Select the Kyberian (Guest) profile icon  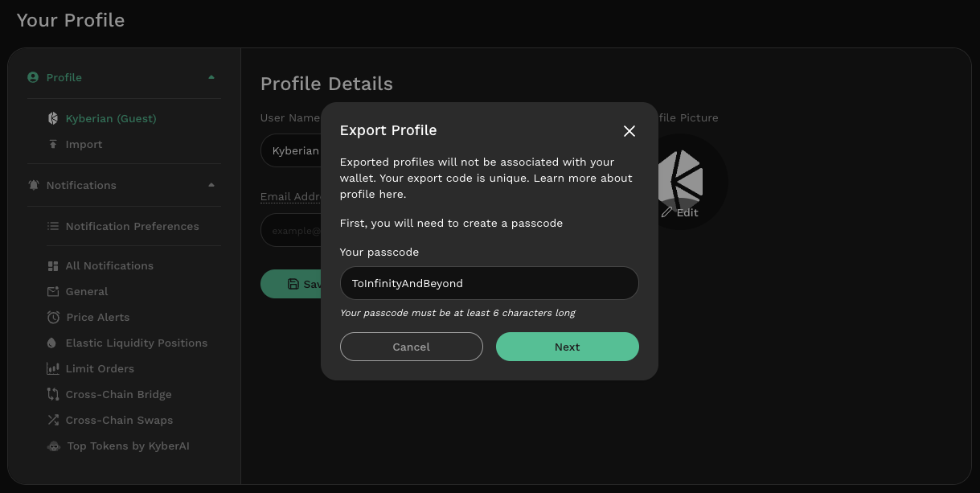tap(53, 118)
